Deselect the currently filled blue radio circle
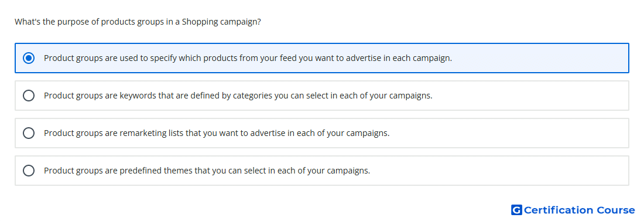Image resolution: width=644 pixels, height=221 pixels. pos(29,58)
